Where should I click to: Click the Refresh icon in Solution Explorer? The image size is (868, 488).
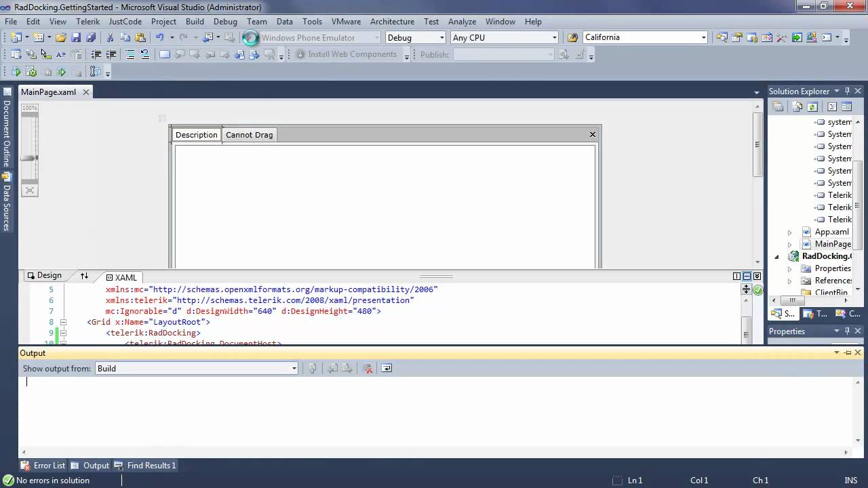[812, 106]
